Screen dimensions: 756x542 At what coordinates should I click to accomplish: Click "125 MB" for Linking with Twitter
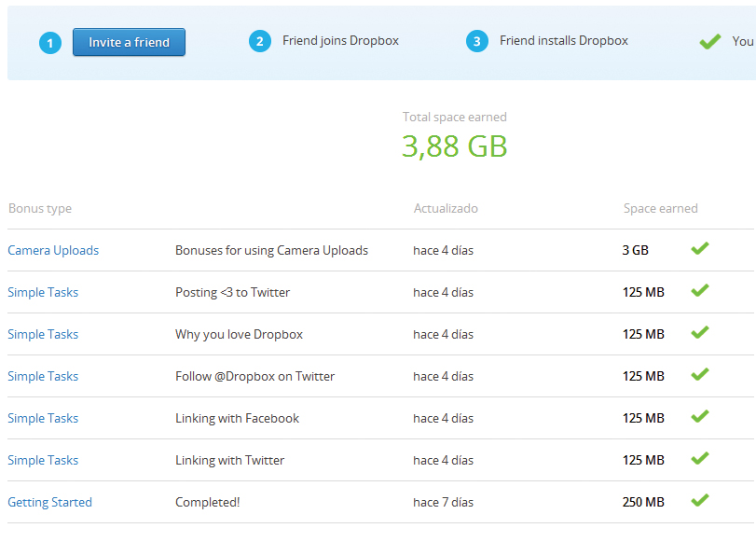click(x=643, y=461)
